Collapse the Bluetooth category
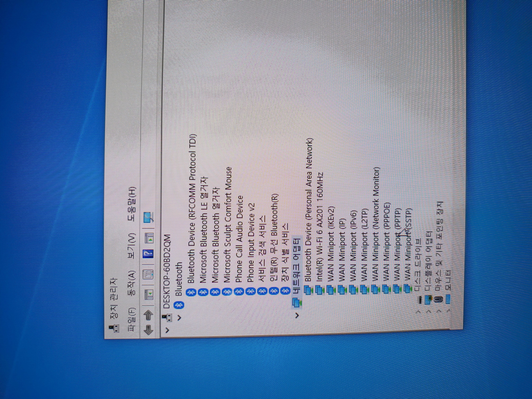 point(179,317)
